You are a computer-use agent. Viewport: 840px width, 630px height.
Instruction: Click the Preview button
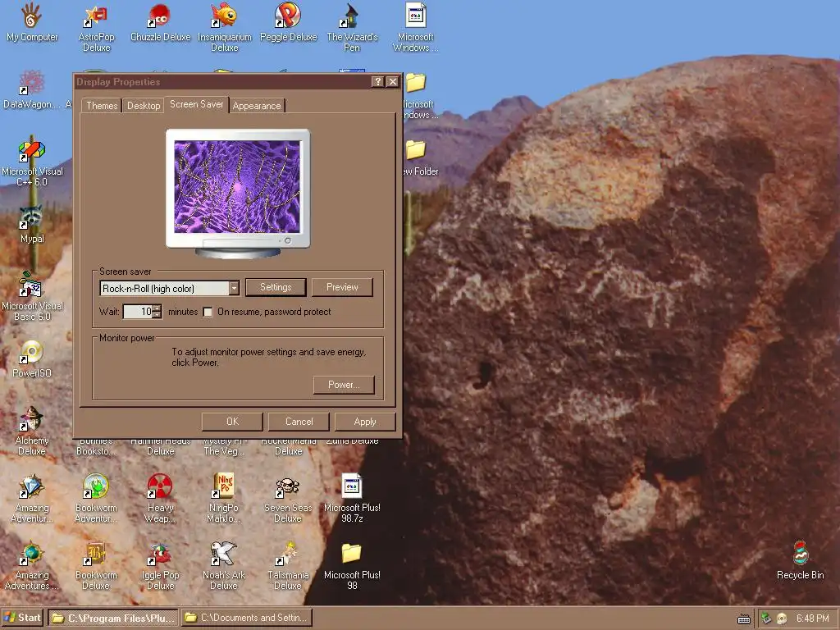pyautogui.click(x=342, y=287)
